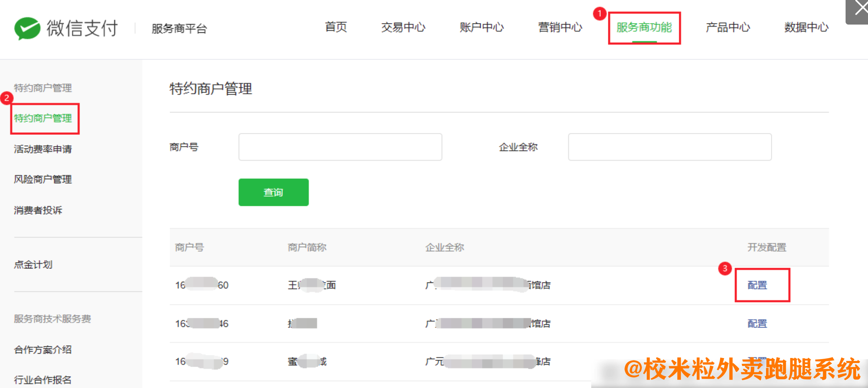
Task: Select 首页 in the top navigation
Action: pos(336,28)
